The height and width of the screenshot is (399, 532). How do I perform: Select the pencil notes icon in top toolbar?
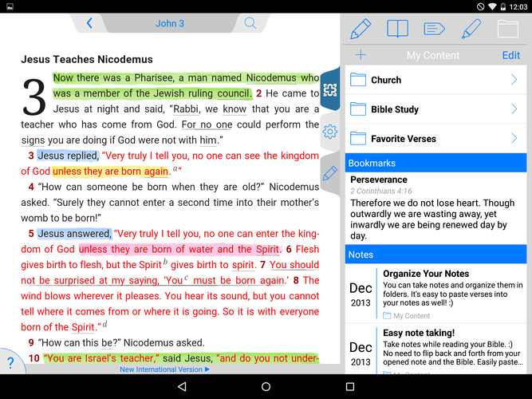tap(361, 29)
